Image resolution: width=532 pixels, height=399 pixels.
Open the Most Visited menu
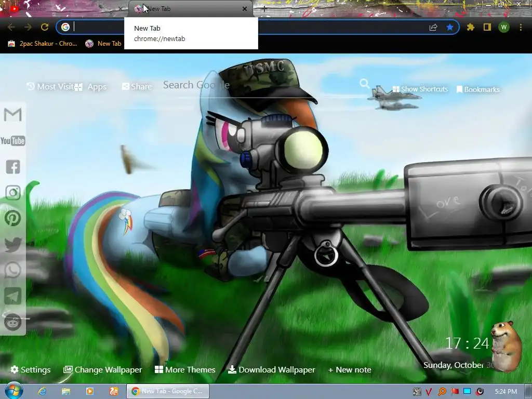(x=50, y=87)
